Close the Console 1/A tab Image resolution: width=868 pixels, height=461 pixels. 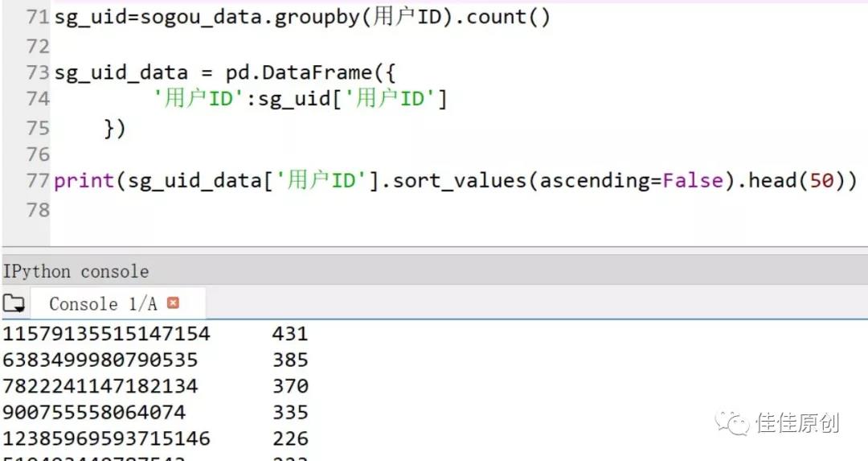(173, 303)
